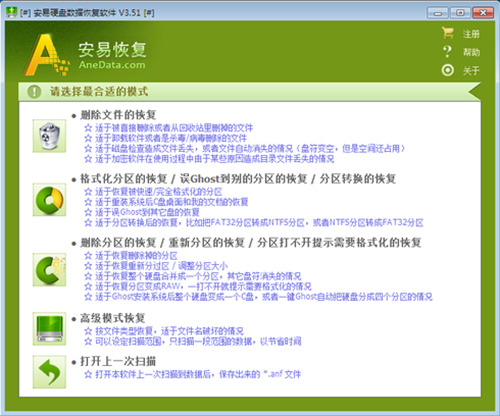Viewport: 500px width, 416px height.
Task: Select the formatted partition recovery pie icon
Action: click(x=49, y=200)
